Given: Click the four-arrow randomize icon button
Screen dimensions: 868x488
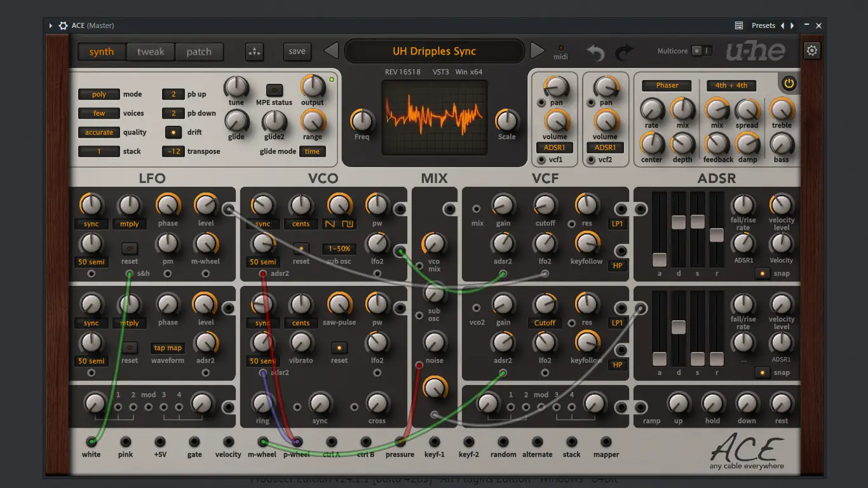Looking at the screenshot, I should pos(255,51).
